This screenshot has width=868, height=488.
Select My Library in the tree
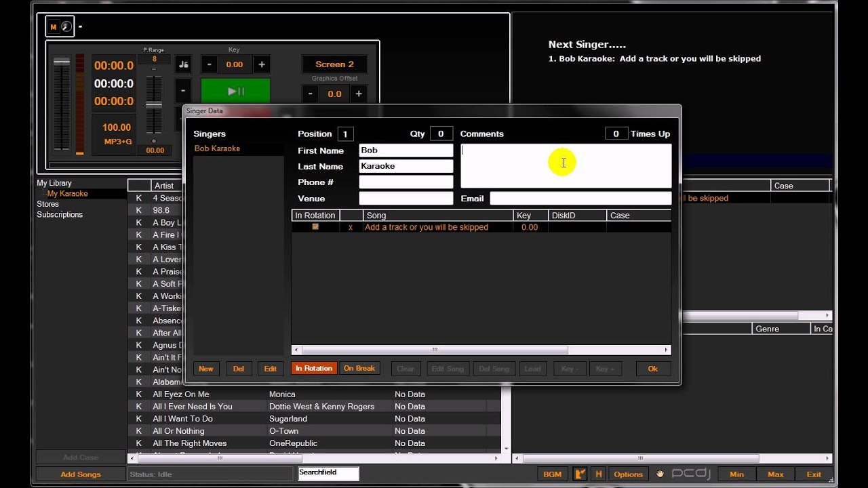54,183
